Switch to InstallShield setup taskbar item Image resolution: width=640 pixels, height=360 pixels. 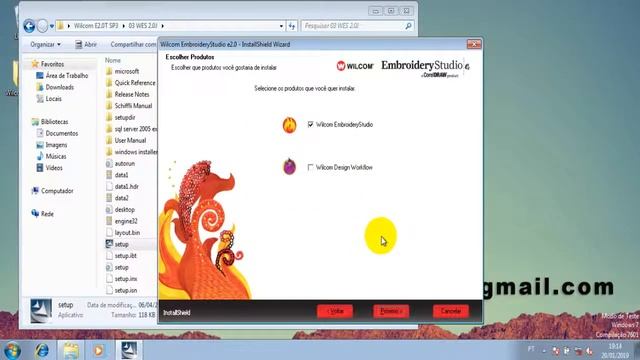point(129,350)
